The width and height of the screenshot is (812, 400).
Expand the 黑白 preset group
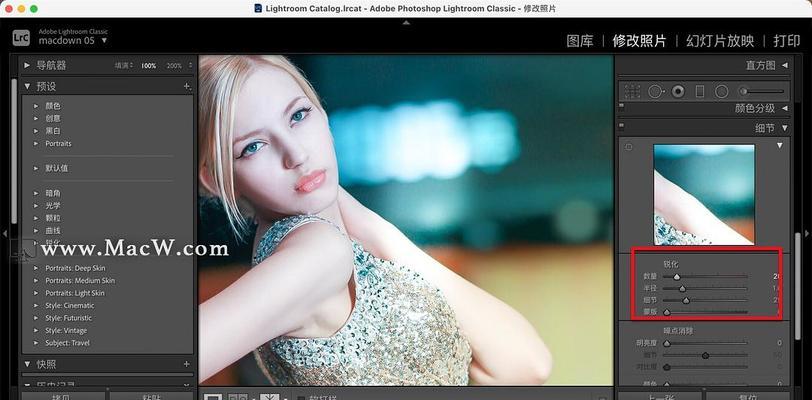pyautogui.click(x=36, y=131)
